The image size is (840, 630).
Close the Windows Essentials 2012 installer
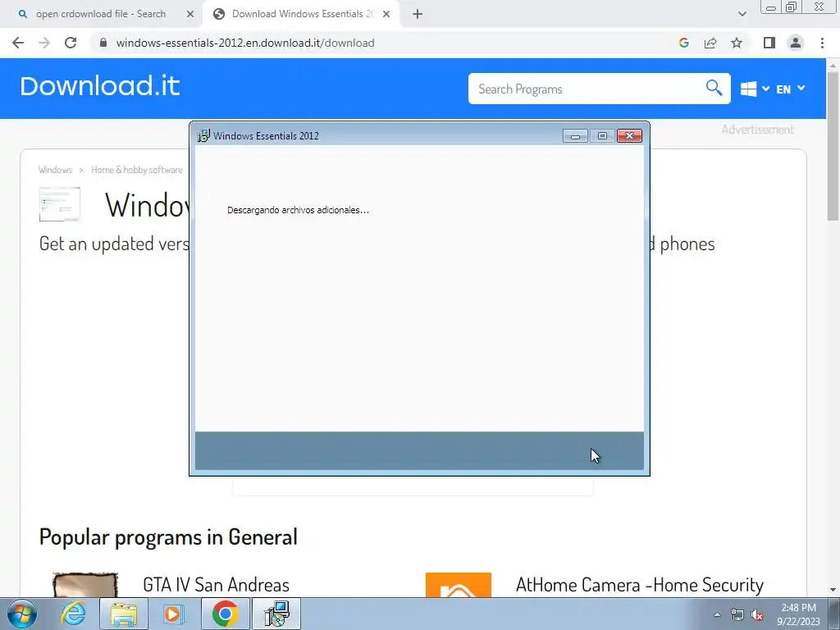629,136
